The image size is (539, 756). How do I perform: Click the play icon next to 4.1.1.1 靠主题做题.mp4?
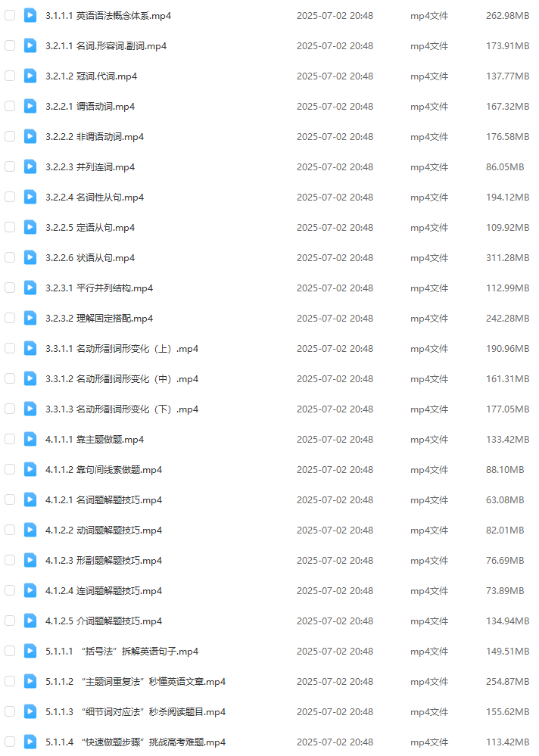[30, 439]
